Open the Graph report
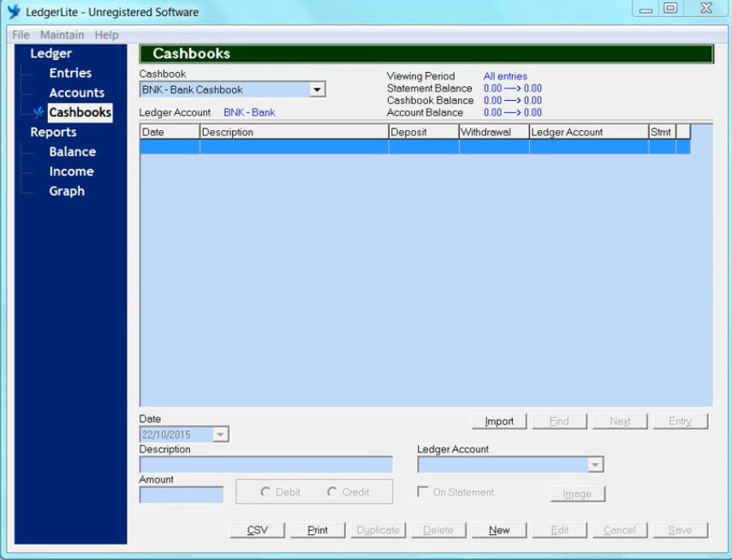This screenshot has width=732, height=560. pyautogui.click(x=67, y=191)
